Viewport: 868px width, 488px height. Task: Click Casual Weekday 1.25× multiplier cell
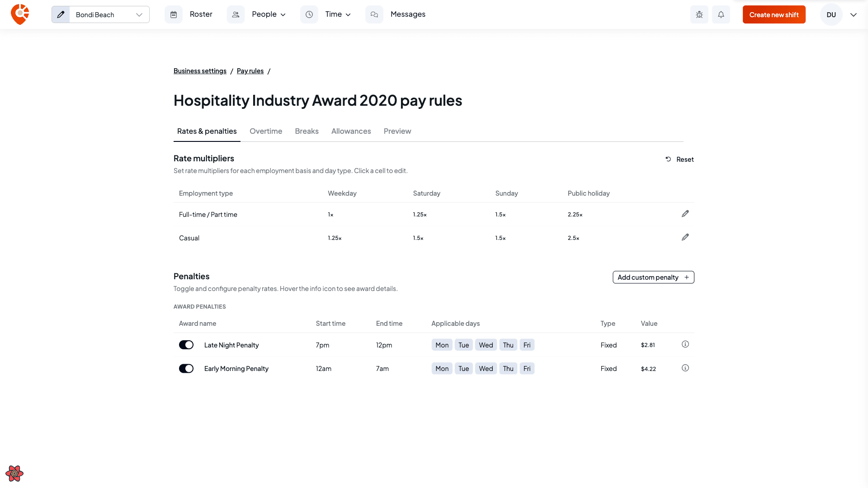(x=335, y=238)
